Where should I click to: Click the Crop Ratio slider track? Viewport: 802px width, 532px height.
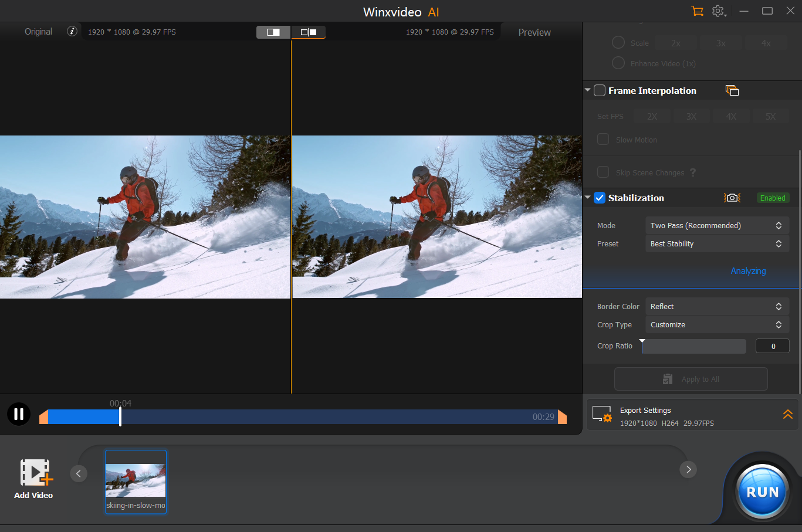click(x=694, y=347)
